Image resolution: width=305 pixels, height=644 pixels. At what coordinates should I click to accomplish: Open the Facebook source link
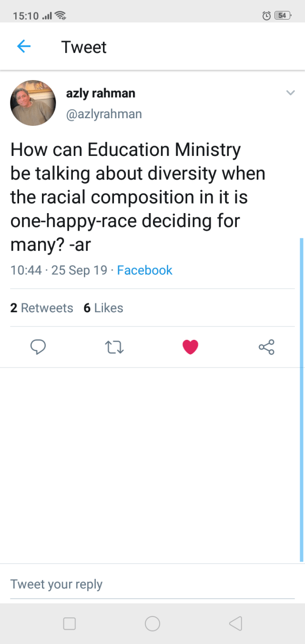point(144,270)
